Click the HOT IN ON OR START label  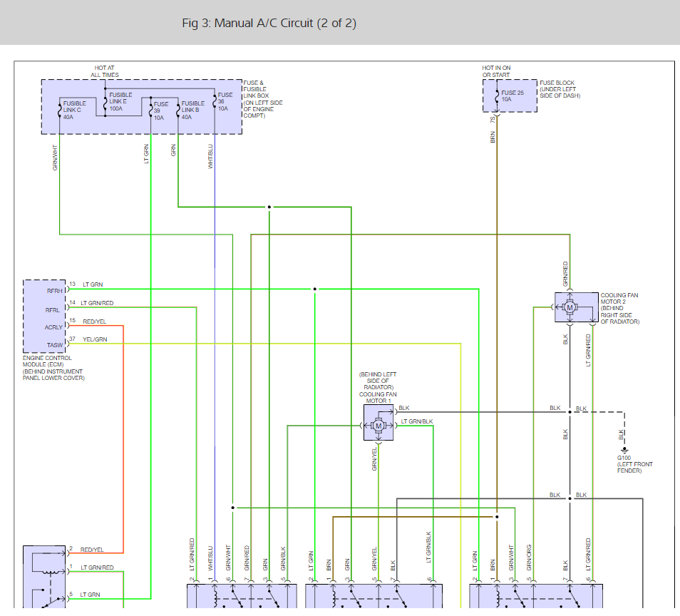tap(496, 71)
